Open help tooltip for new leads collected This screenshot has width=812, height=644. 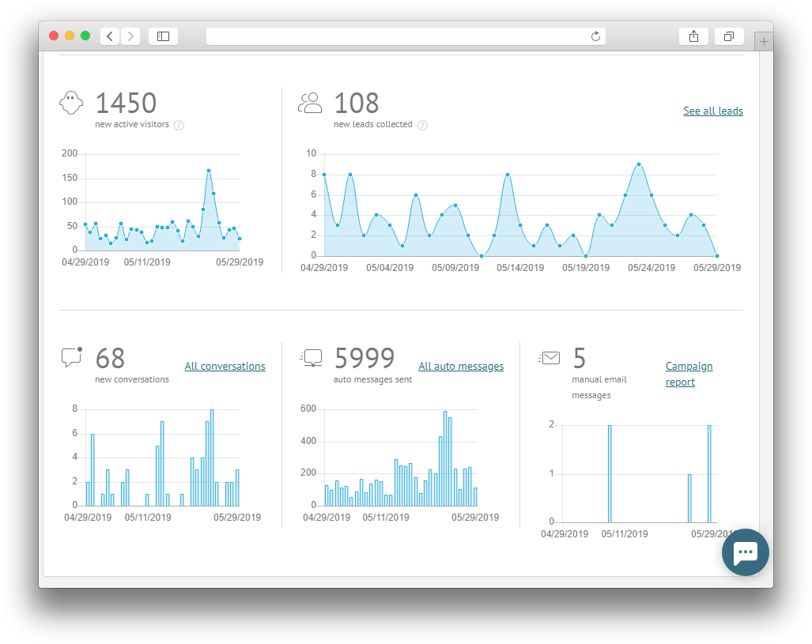click(422, 126)
